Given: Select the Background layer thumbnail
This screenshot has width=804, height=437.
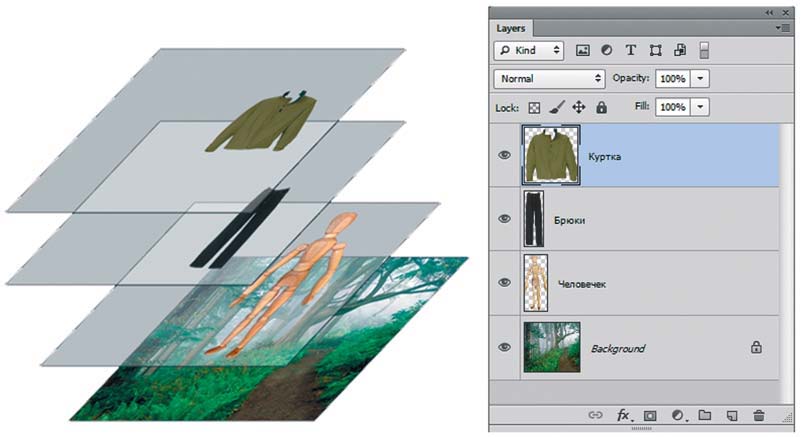Looking at the screenshot, I should (552, 347).
